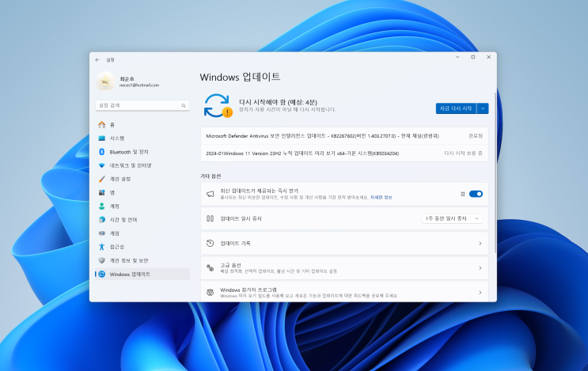Click the megaphone icon on the latest updates row
The height and width of the screenshot is (371, 588).
pyautogui.click(x=210, y=194)
